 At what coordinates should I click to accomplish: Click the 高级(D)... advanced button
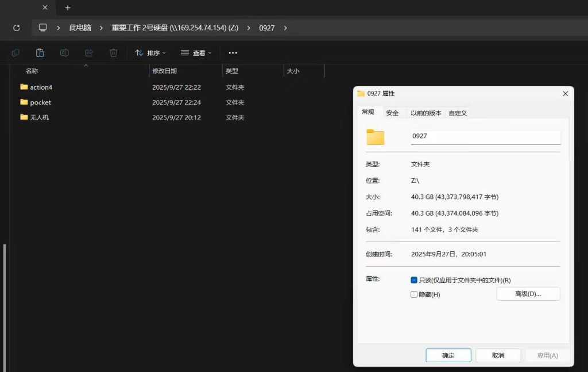point(528,294)
